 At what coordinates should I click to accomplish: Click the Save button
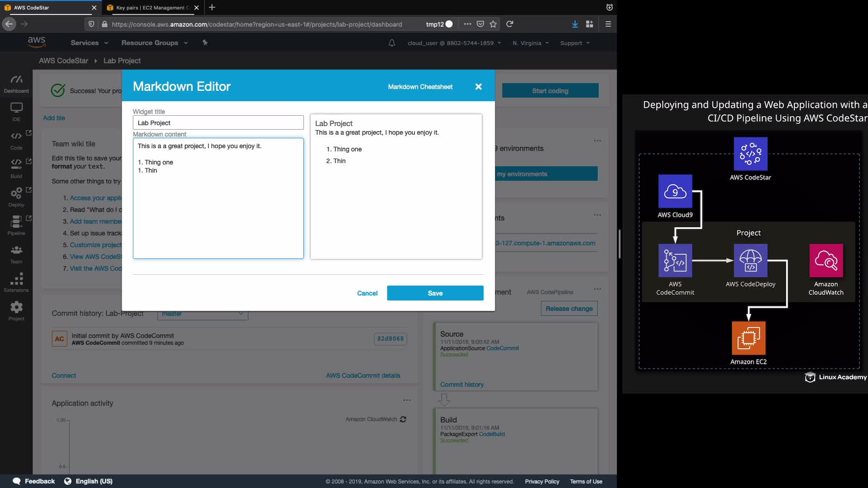coord(435,293)
